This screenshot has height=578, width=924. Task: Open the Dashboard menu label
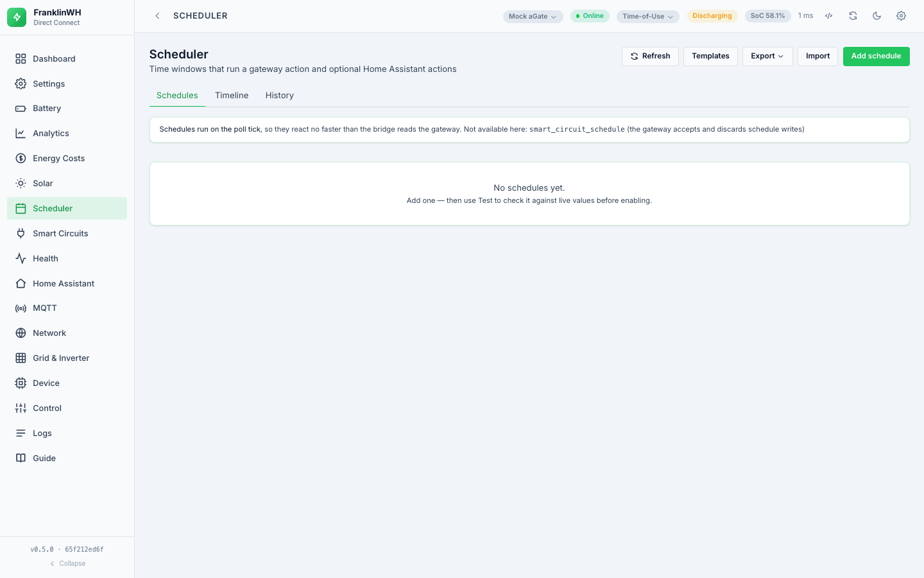pos(54,58)
